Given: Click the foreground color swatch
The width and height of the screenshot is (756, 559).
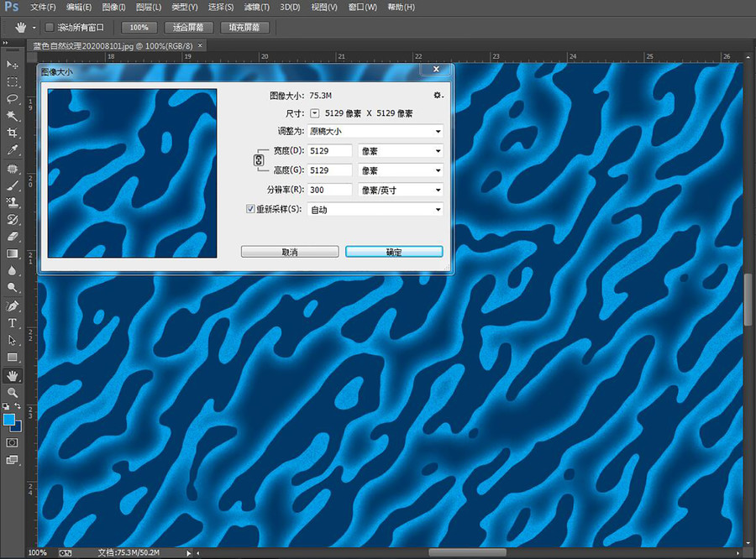Looking at the screenshot, I should coord(8,420).
